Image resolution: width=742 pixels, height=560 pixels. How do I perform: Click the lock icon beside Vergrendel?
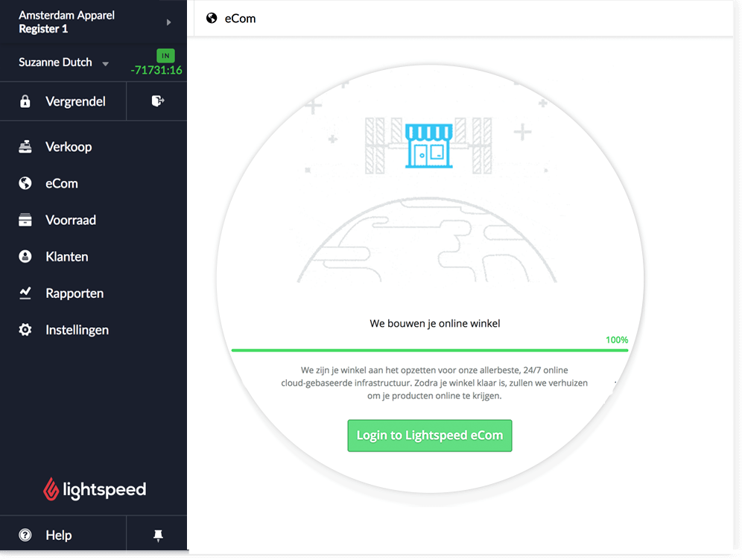click(25, 101)
